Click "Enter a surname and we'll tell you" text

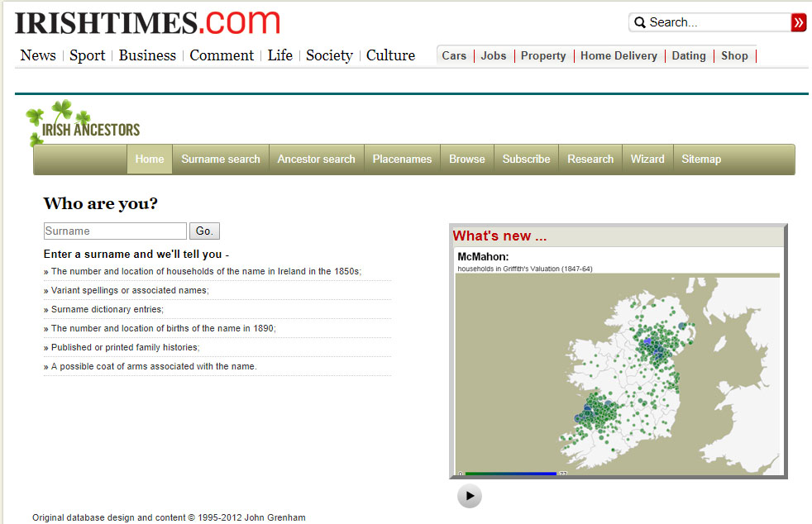(x=136, y=255)
